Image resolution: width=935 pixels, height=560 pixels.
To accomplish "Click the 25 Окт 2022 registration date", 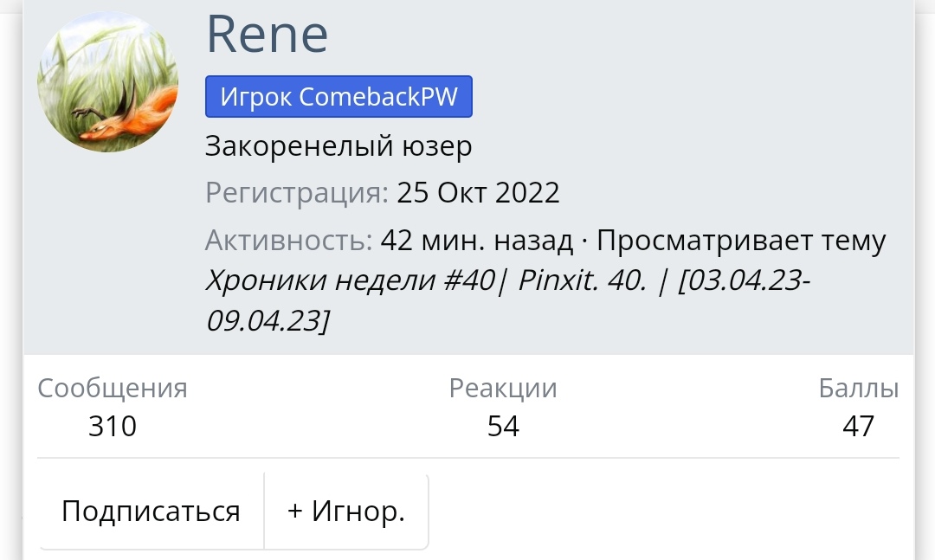I will (478, 192).
